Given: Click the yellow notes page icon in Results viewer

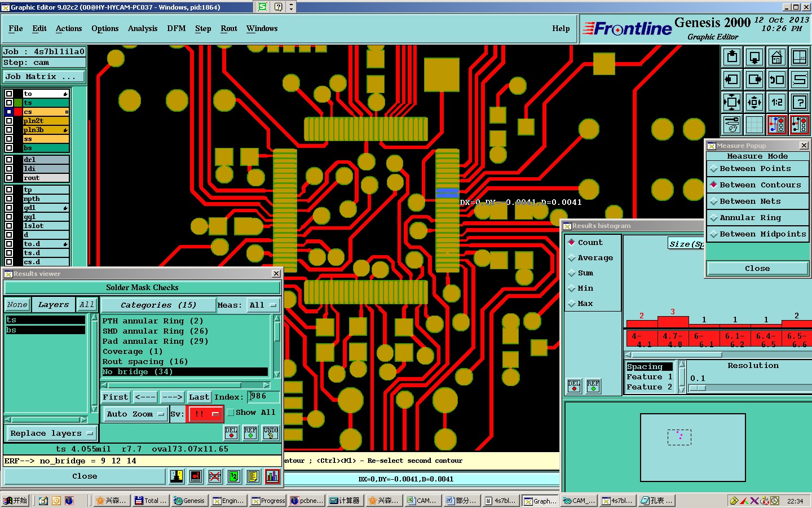Looking at the screenshot, I should tap(253, 476).
